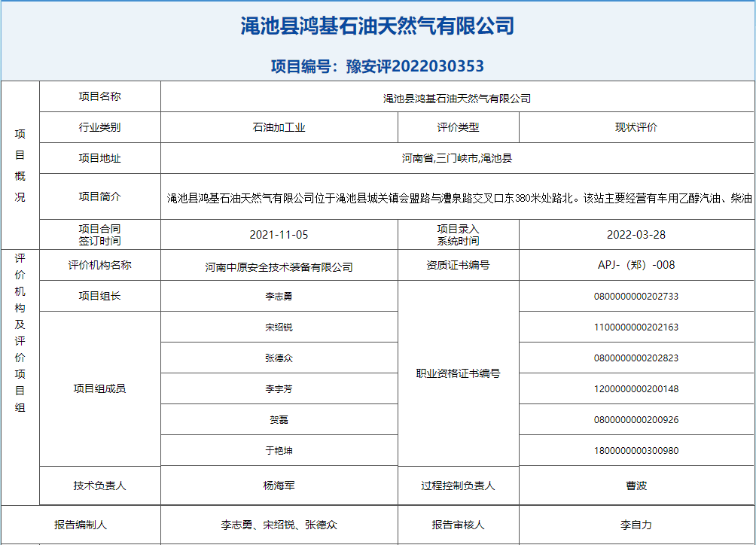The image size is (756, 545).
Task: Click the 项目概况 vertical section header
Action: pyautogui.click(x=20, y=166)
